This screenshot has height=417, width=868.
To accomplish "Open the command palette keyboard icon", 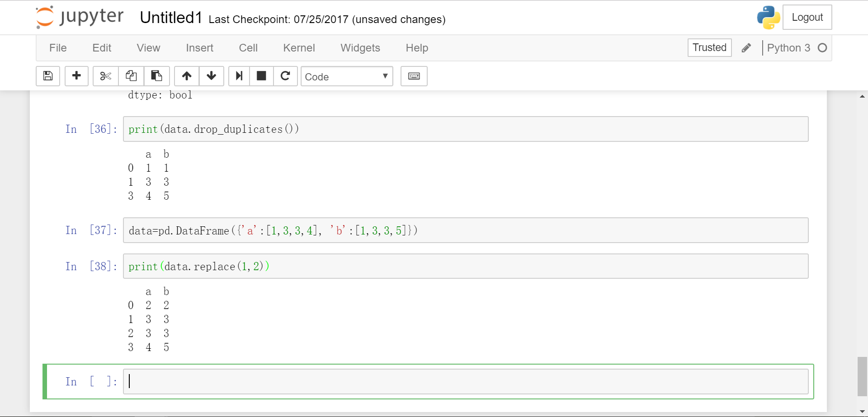I will (x=414, y=76).
